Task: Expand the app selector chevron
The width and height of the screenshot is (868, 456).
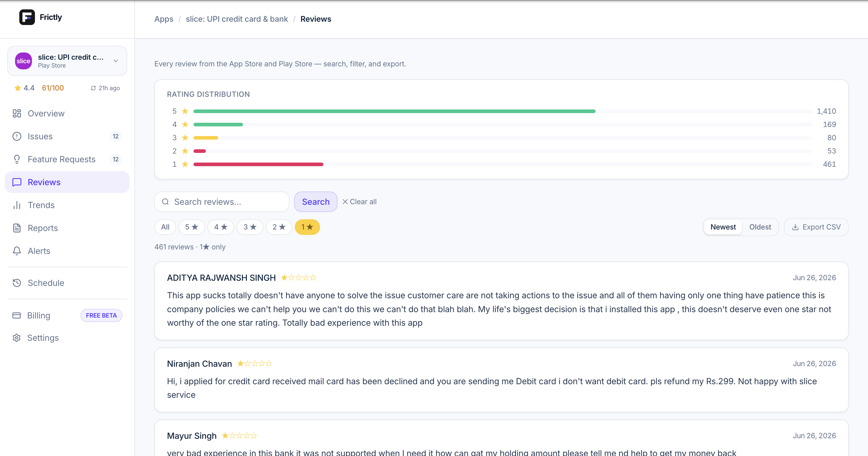Action: tap(115, 61)
